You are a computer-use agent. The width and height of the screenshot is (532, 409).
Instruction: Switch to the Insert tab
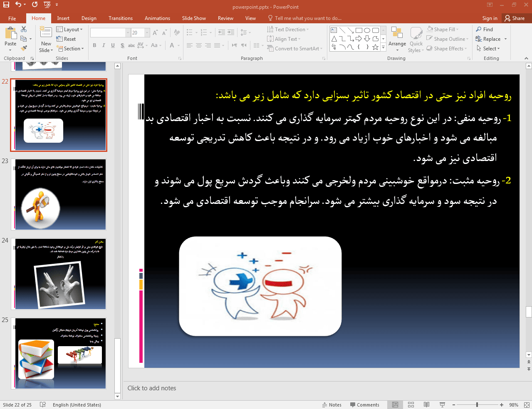[63, 18]
